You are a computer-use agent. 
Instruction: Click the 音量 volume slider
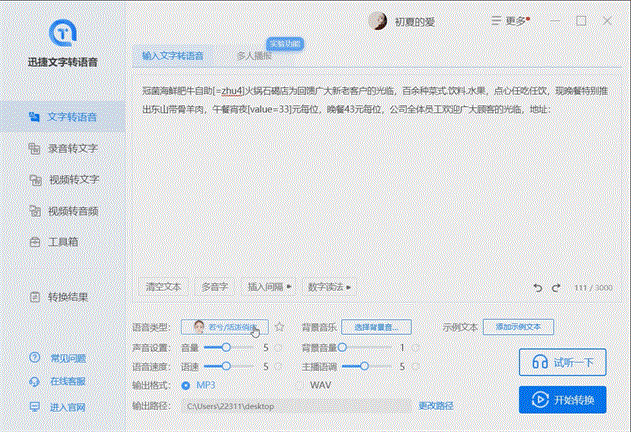(x=228, y=347)
